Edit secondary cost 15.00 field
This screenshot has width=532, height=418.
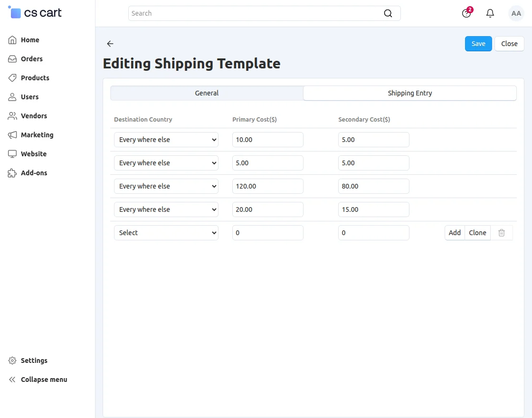pos(373,209)
